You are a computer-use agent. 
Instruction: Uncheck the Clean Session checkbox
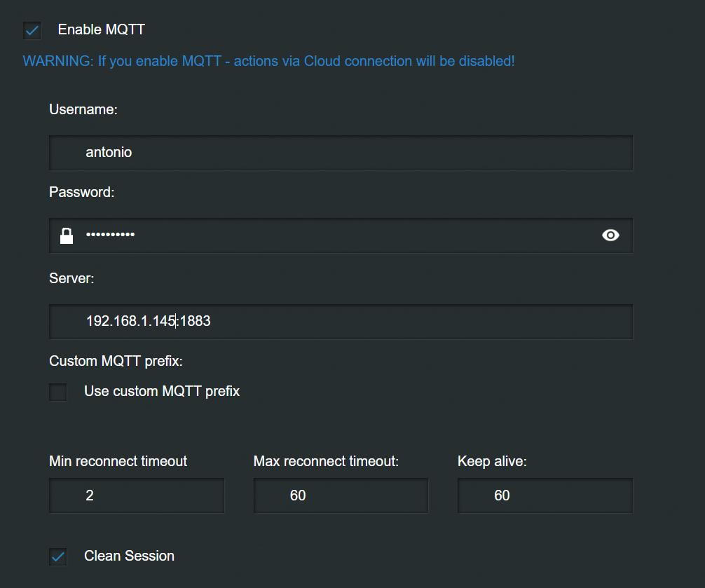pos(58,556)
